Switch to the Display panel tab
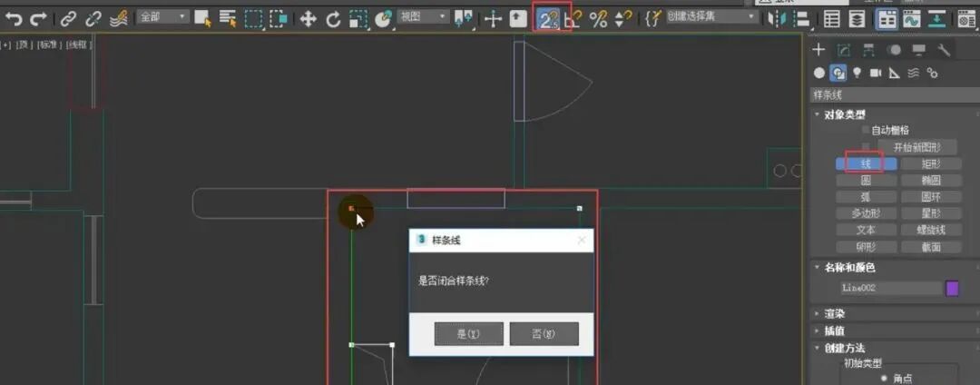980x385 pixels. coord(918,50)
